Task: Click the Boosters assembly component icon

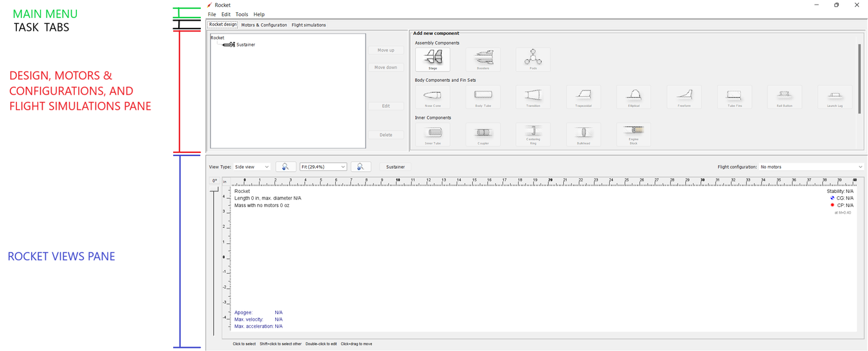Action: tap(483, 59)
